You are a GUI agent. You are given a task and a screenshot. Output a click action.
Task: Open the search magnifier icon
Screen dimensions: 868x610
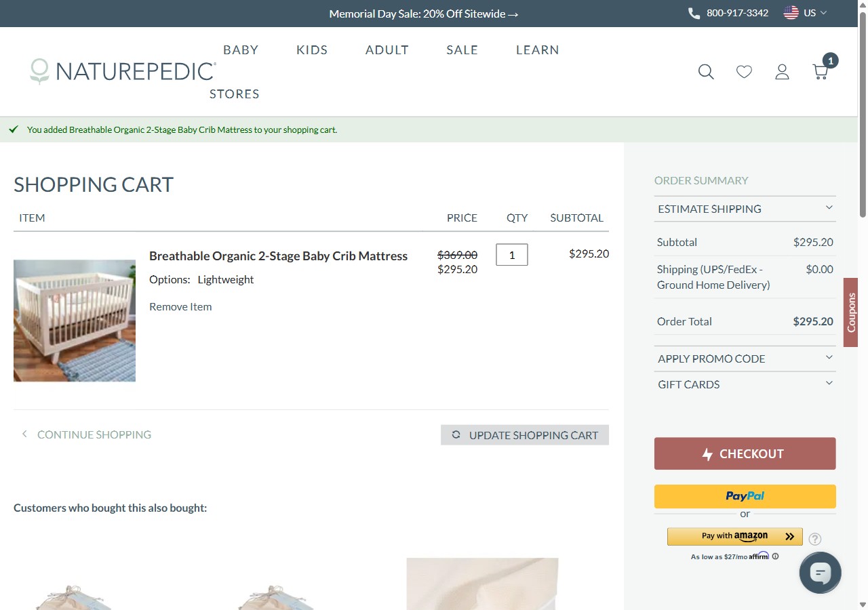point(706,72)
